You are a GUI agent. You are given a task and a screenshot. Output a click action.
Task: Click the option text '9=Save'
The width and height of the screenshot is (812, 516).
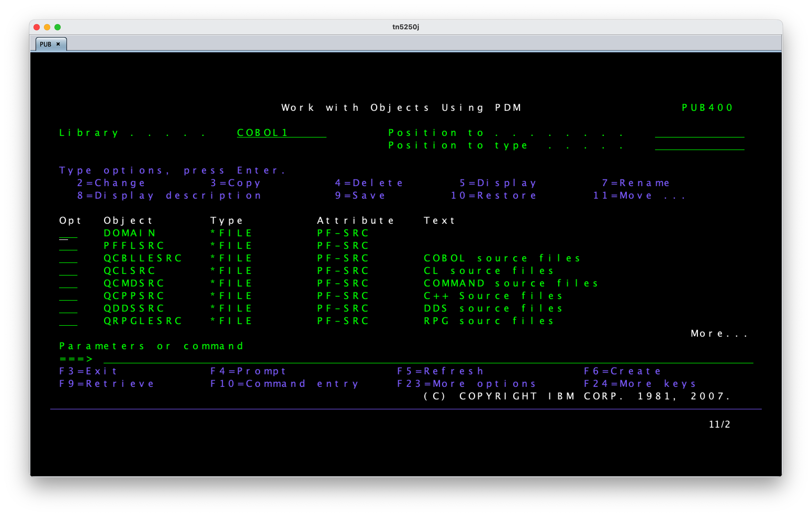(360, 196)
